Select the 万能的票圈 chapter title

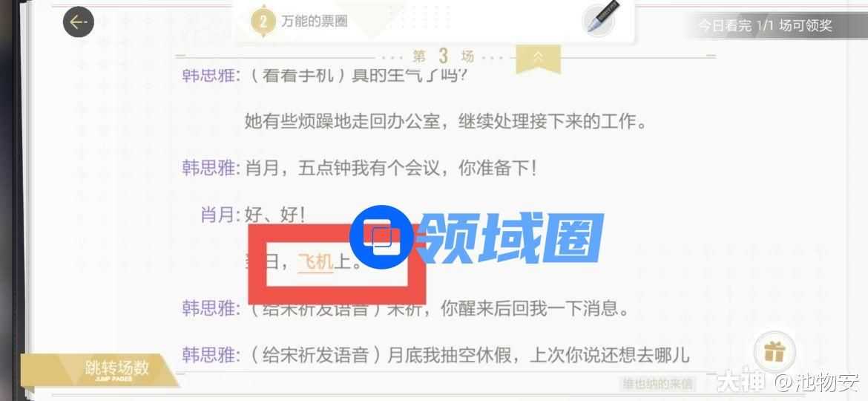click(x=315, y=22)
